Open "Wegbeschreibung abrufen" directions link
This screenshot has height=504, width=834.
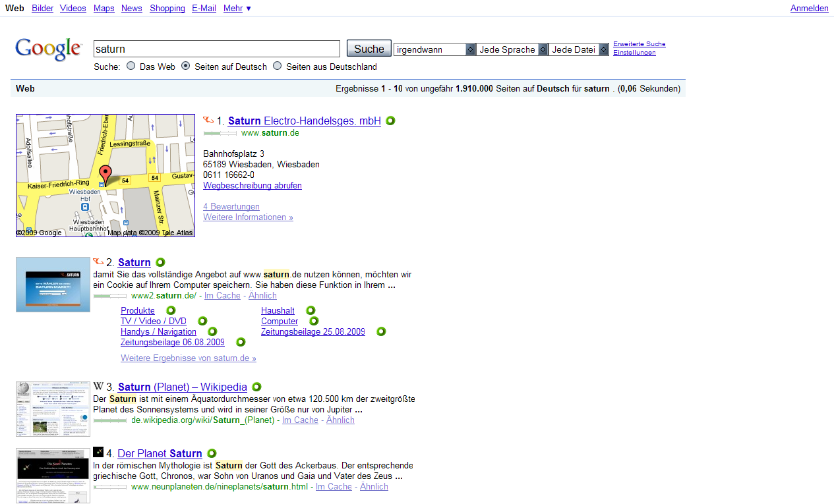click(253, 186)
